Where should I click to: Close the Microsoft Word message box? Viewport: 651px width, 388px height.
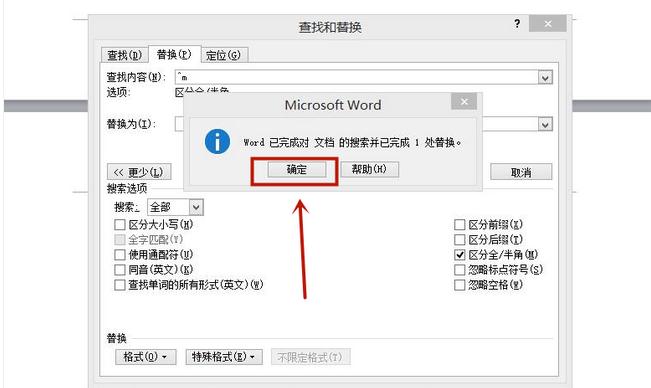[x=464, y=102]
